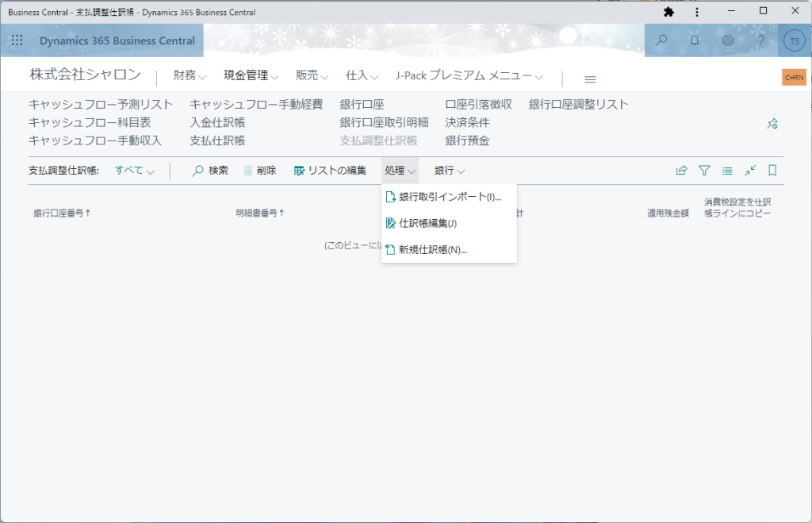Expand the 販売 navigation menu
This screenshot has height=523, width=812.
tap(312, 75)
